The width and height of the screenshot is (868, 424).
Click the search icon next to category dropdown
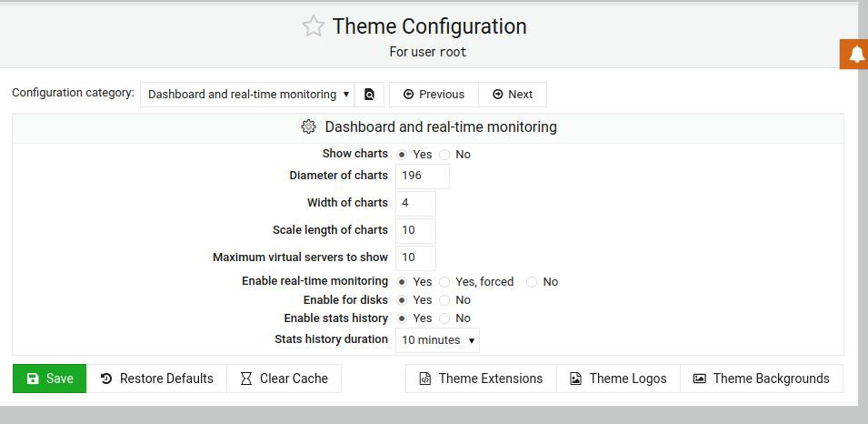click(x=369, y=95)
